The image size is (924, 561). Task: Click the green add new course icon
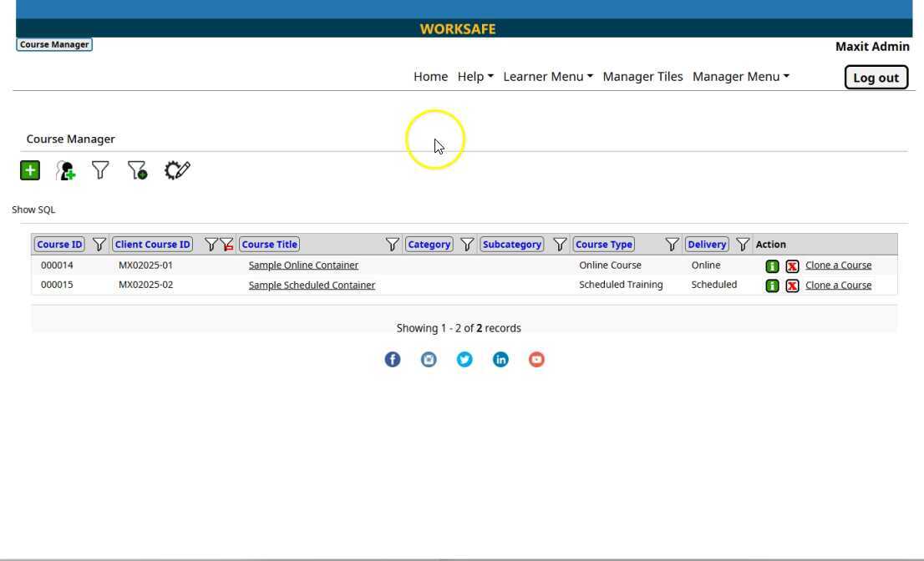[x=30, y=170]
